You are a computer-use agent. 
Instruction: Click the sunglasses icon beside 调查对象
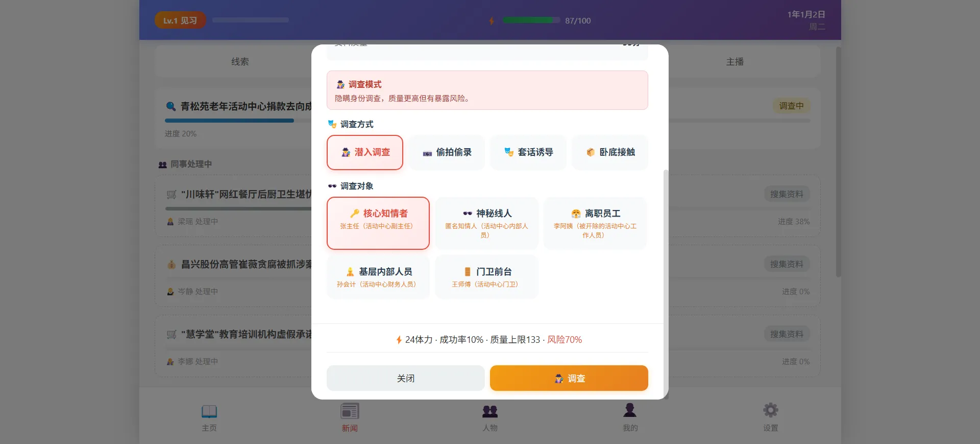(332, 186)
